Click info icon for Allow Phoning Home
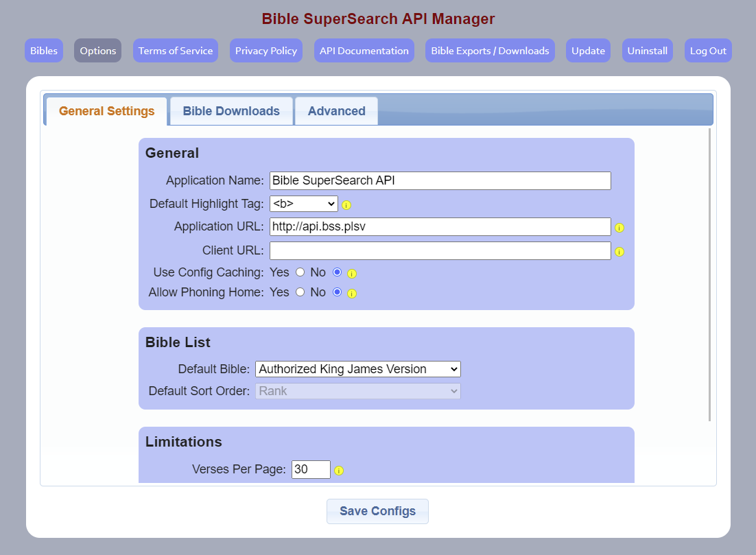The height and width of the screenshot is (555, 756). click(x=352, y=294)
